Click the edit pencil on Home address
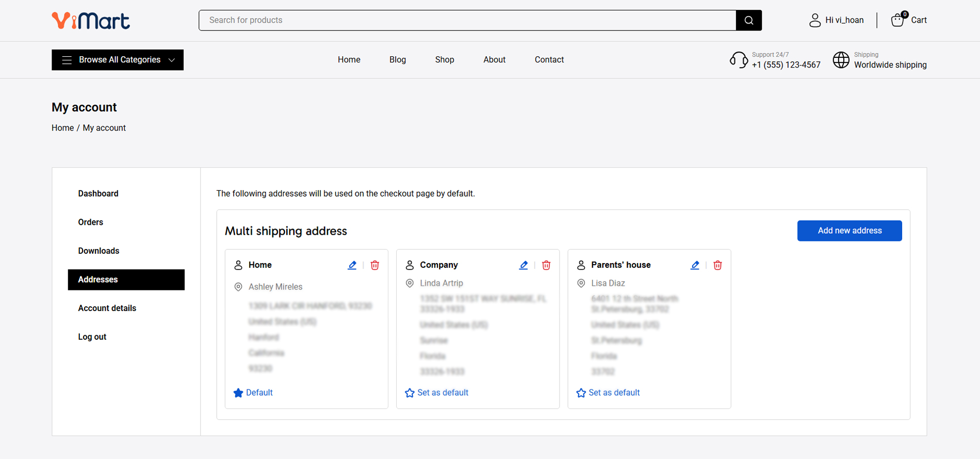This screenshot has height=459, width=980. [x=352, y=265]
